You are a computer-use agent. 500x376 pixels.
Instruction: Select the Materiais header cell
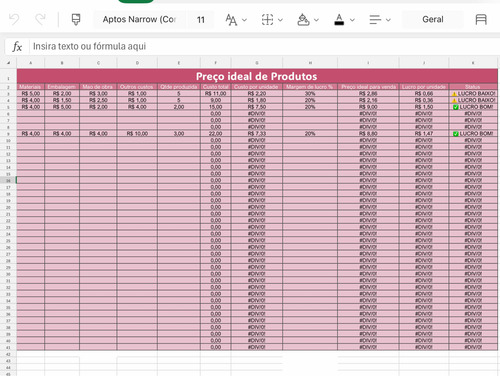[31, 87]
